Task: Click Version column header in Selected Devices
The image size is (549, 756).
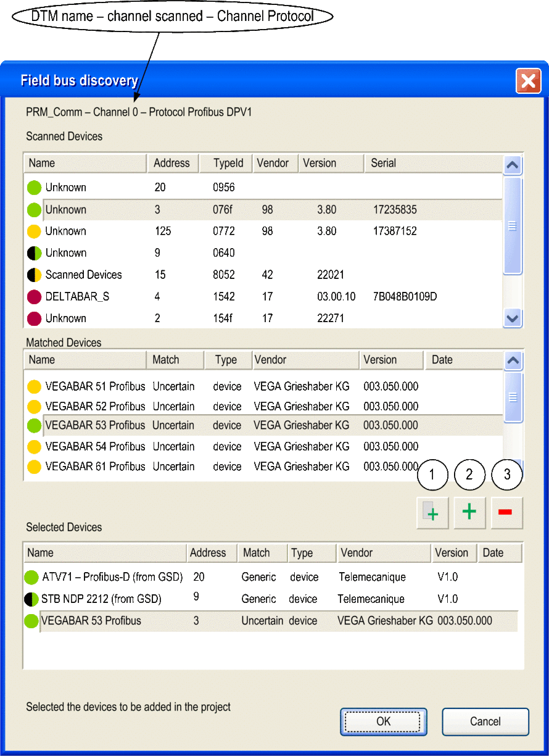Action: 454,553
